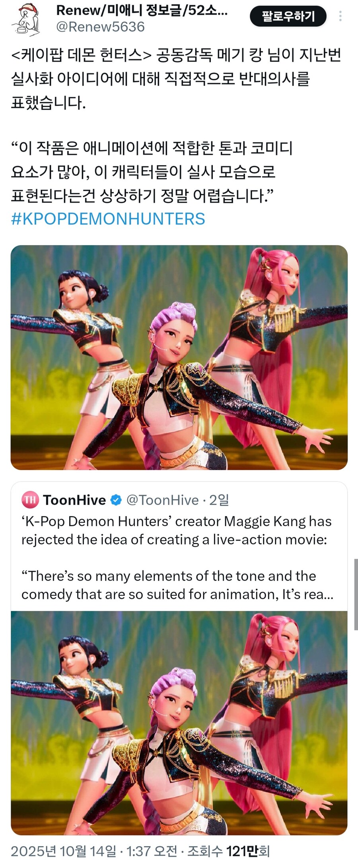Click the 2025년 10월 14일 timestamp
The width and height of the screenshot is (358, 868).
pos(64,851)
